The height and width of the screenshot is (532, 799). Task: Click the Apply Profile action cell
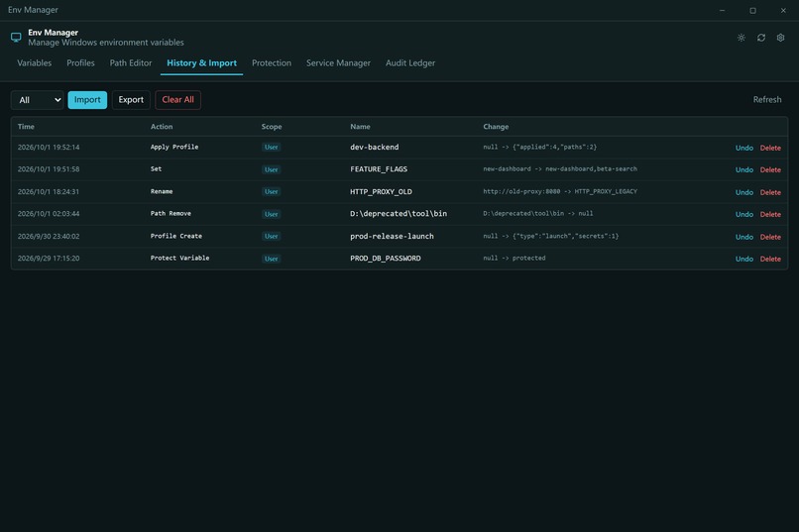[174, 147]
